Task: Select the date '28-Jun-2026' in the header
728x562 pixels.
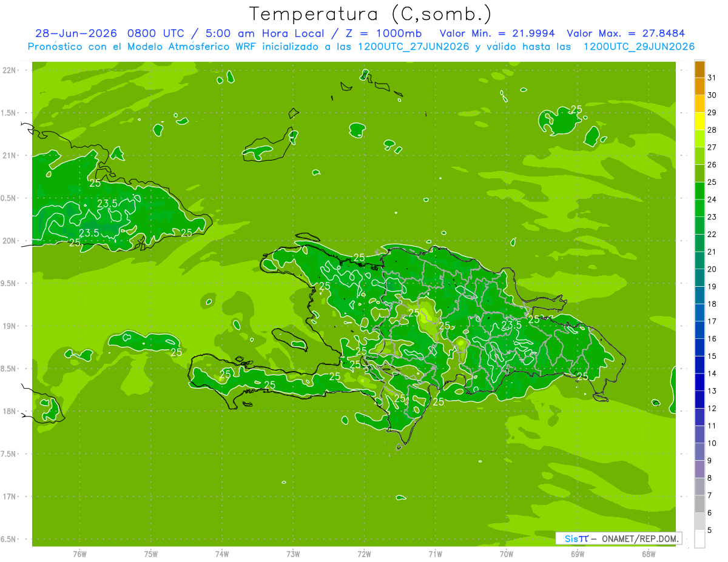Action: [x=76, y=33]
